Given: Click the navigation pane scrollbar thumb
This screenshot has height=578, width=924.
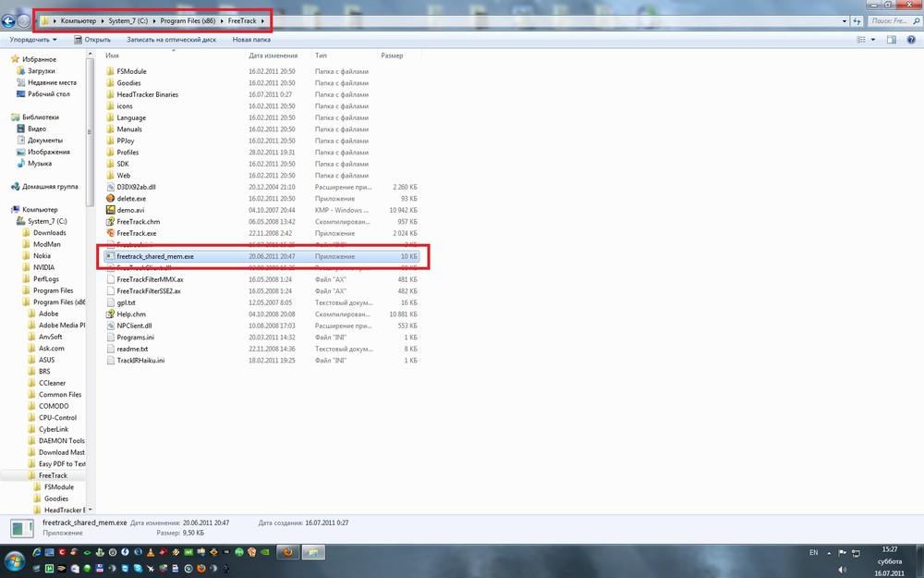Looking at the screenshot, I should 91,131.
